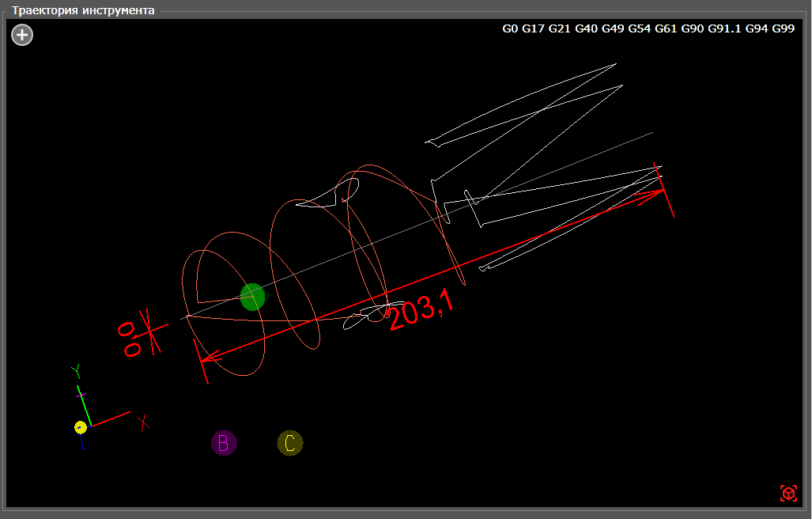Click the G90 absolute mode code

(692, 28)
